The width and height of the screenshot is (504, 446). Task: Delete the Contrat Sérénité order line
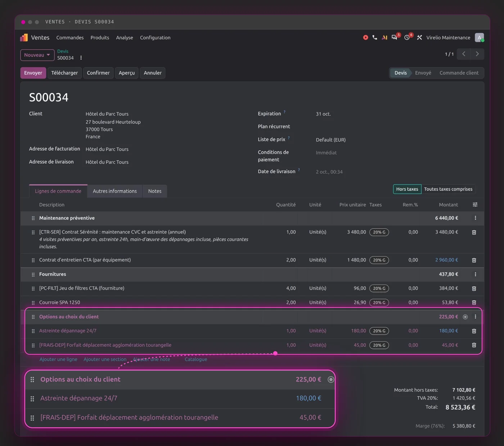[474, 232]
